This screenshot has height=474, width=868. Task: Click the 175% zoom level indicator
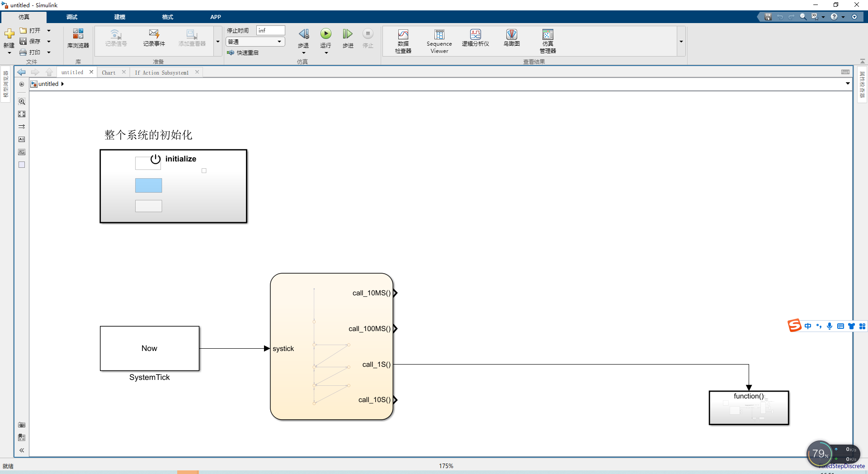click(446, 466)
